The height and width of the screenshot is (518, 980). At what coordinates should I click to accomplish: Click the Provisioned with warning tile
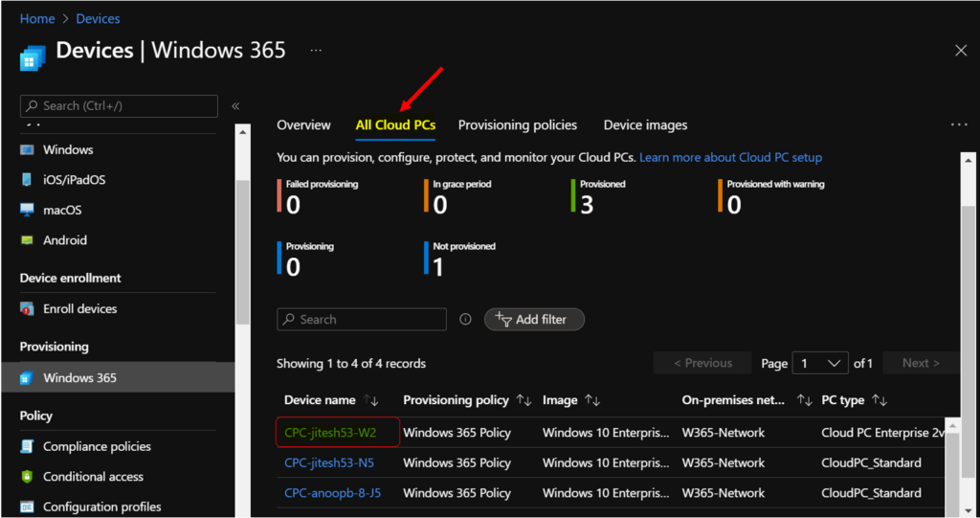(771, 196)
